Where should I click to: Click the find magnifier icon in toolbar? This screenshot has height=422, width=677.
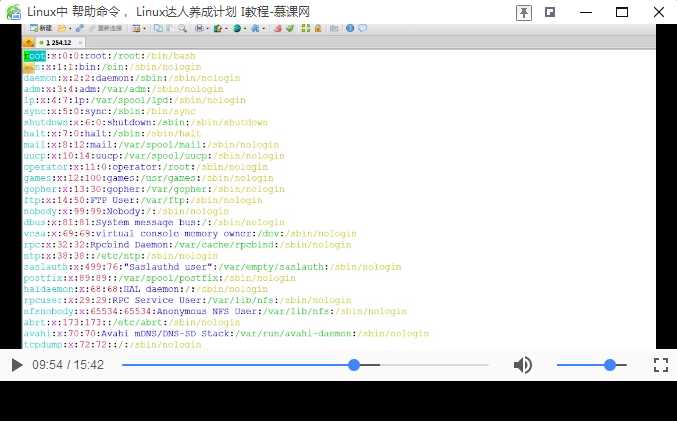(x=182, y=29)
